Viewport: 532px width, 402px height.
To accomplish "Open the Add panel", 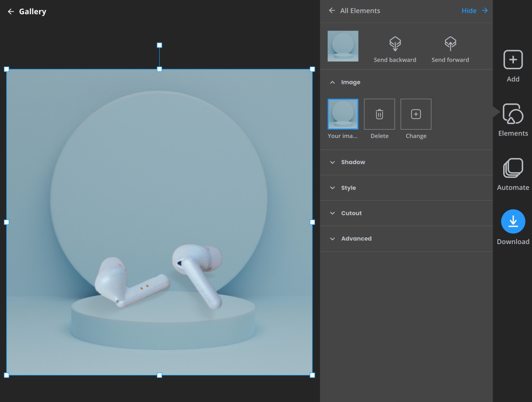I will pyautogui.click(x=513, y=60).
